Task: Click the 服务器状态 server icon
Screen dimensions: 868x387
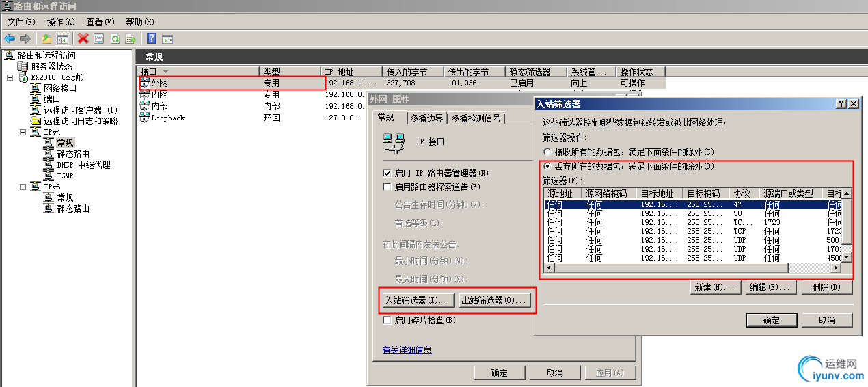Action: tap(23, 66)
